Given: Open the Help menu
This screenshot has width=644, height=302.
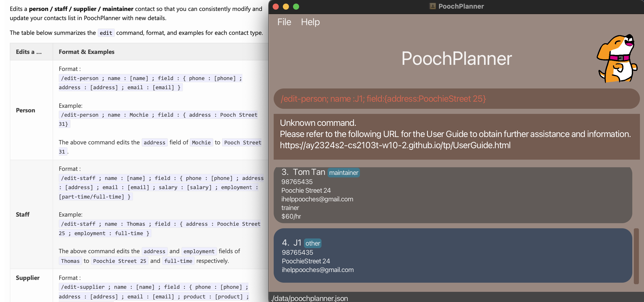Looking at the screenshot, I should (x=310, y=22).
